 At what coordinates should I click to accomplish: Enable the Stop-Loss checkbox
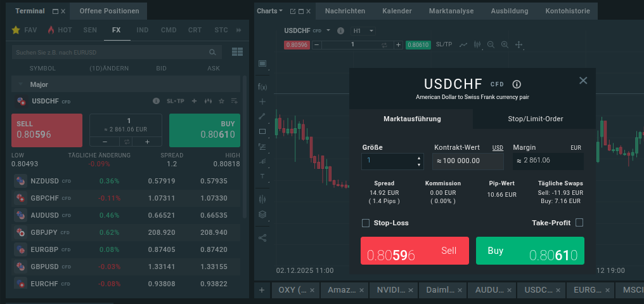coord(366,223)
